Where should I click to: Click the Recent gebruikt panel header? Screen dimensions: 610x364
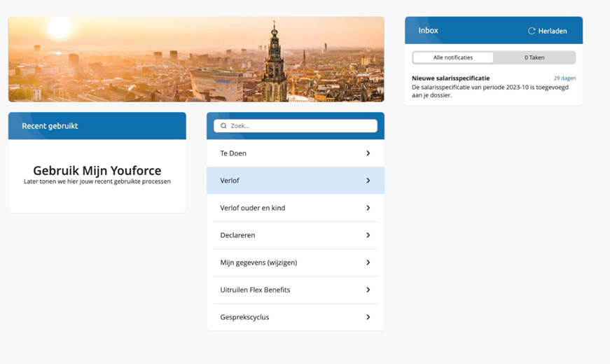(97, 125)
